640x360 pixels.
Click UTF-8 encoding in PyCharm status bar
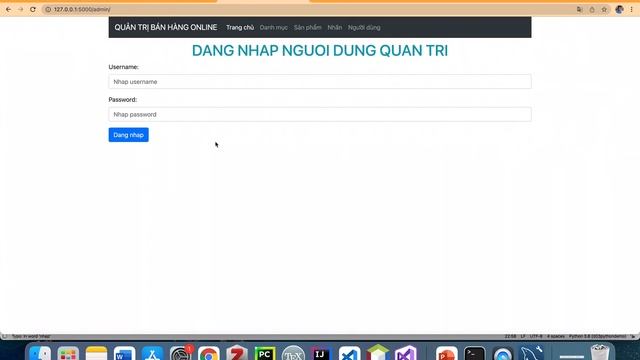536,336
